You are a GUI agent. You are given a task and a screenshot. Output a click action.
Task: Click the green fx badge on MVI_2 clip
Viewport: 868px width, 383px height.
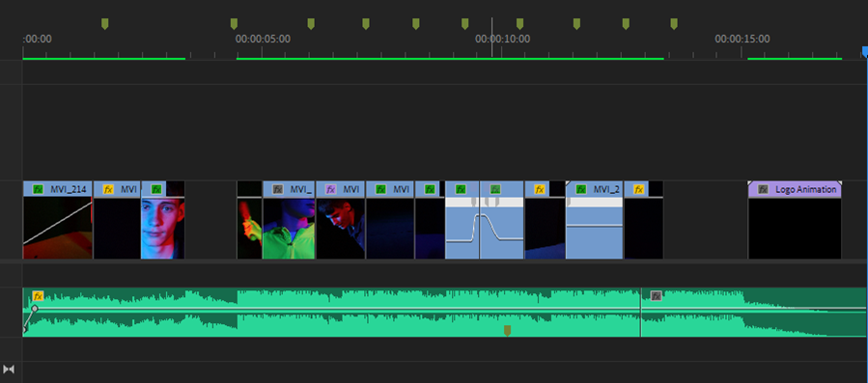coord(580,189)
